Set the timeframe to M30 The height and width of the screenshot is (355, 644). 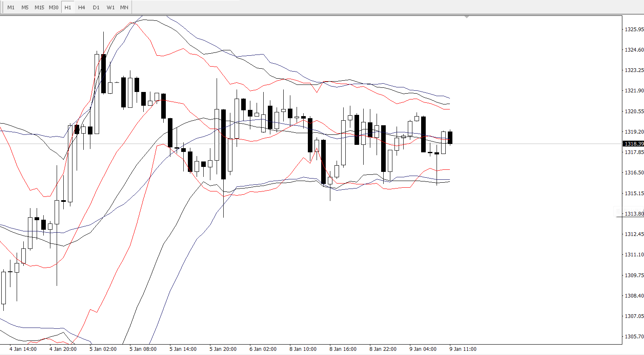pyautogui.click(x=54, y=7)
